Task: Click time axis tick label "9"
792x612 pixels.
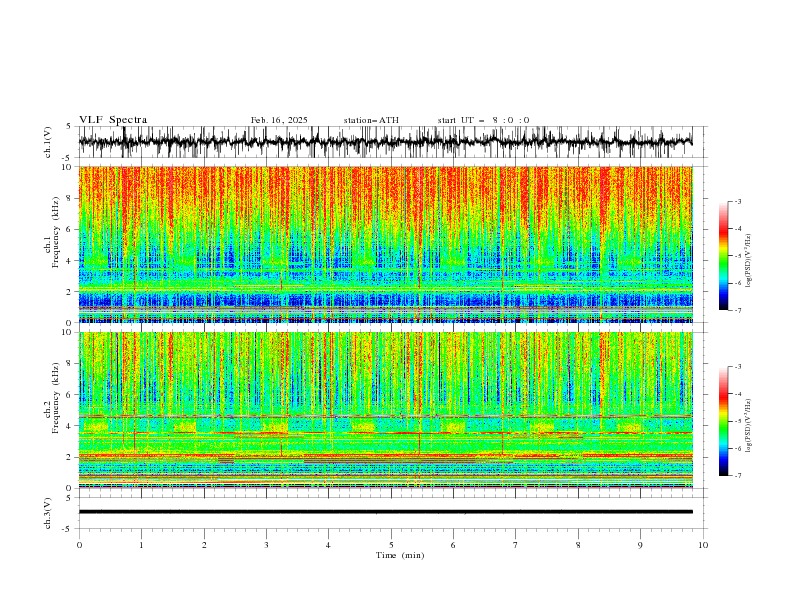Action: (x=640, y=545)
